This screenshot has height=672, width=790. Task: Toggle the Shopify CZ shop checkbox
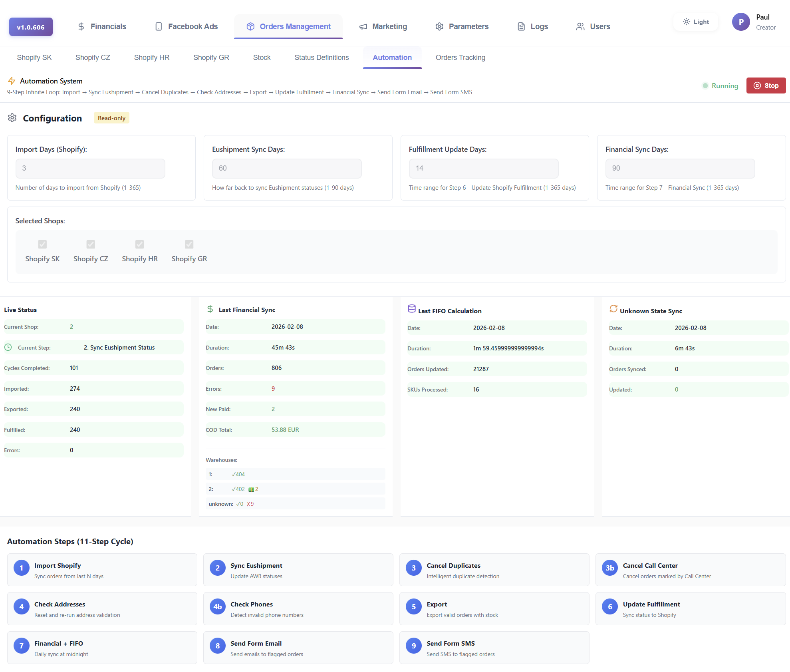[x=91, y=244]
